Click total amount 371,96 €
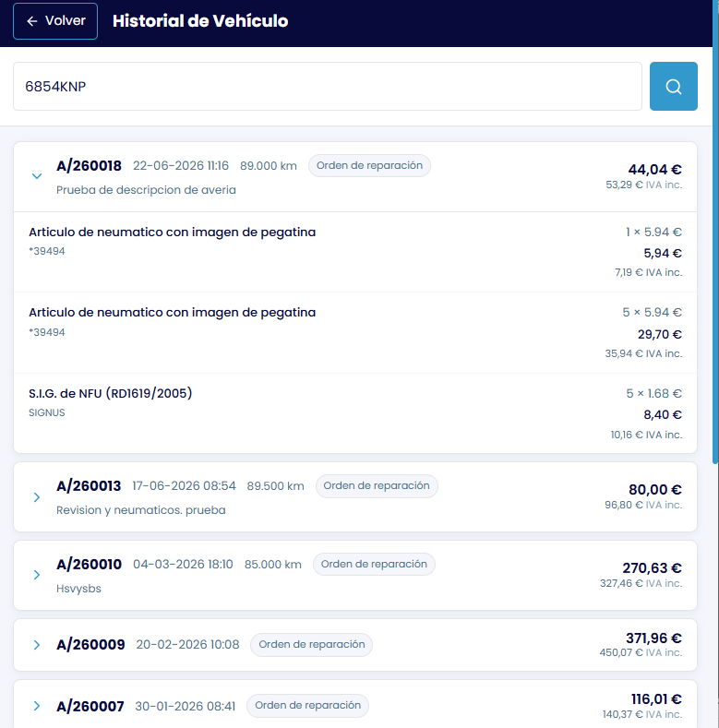719x728 pixels. pyautogui.click(x=654, y=638)
